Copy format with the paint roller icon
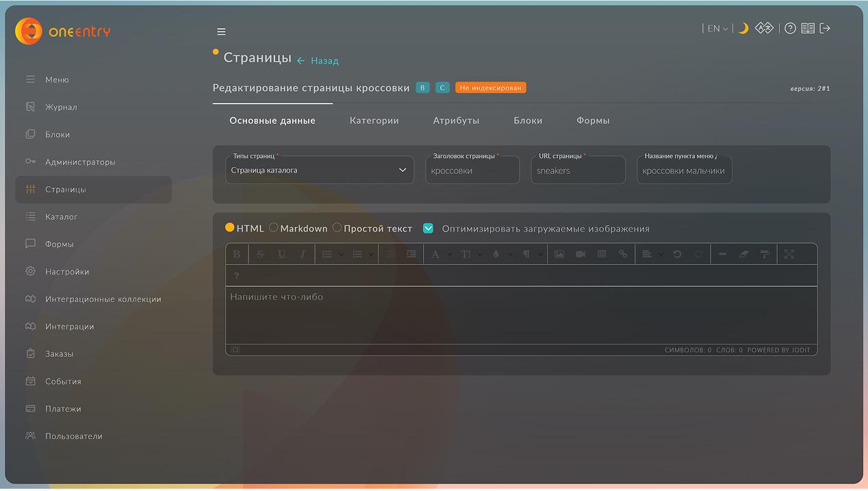 coord(765,254)
